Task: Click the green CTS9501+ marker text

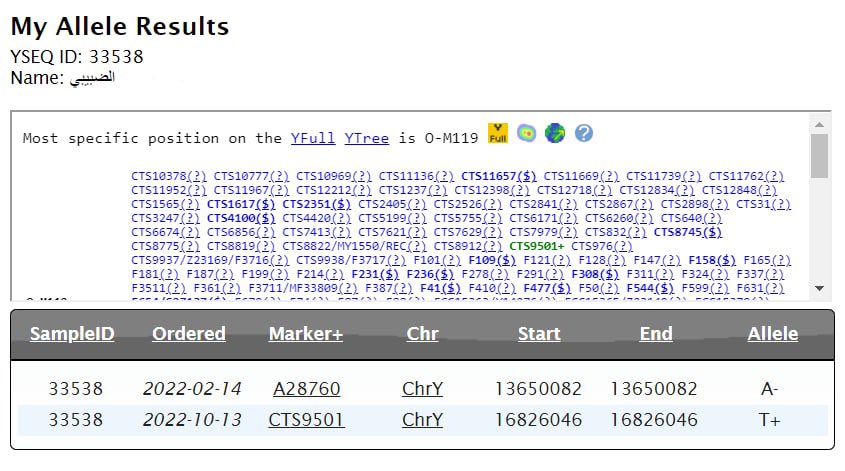Action: point(537,246)
